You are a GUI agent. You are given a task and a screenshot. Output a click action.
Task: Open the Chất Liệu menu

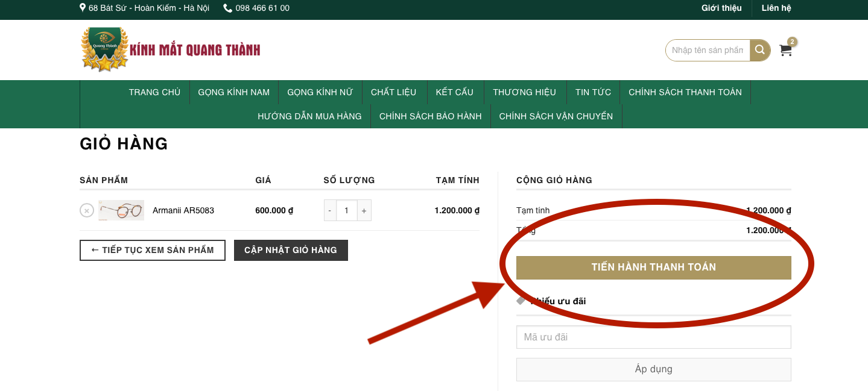[x=393, y=92]
